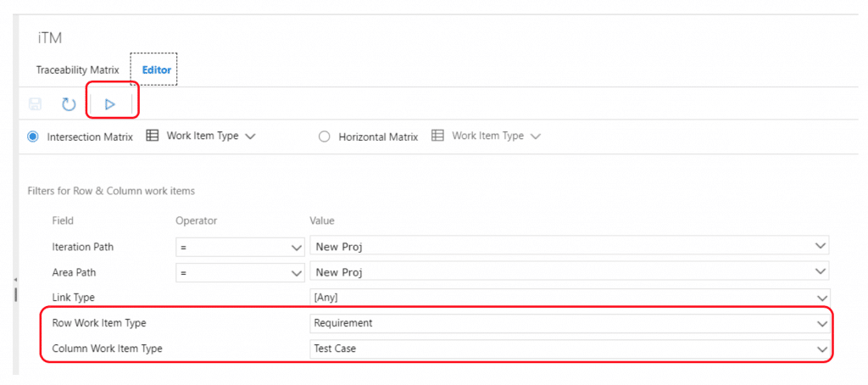This screenshot has height=385, width=868.
Task: Expand Horizontal Matrix Work Item Type dropdown
Action: tap(496, 136)
